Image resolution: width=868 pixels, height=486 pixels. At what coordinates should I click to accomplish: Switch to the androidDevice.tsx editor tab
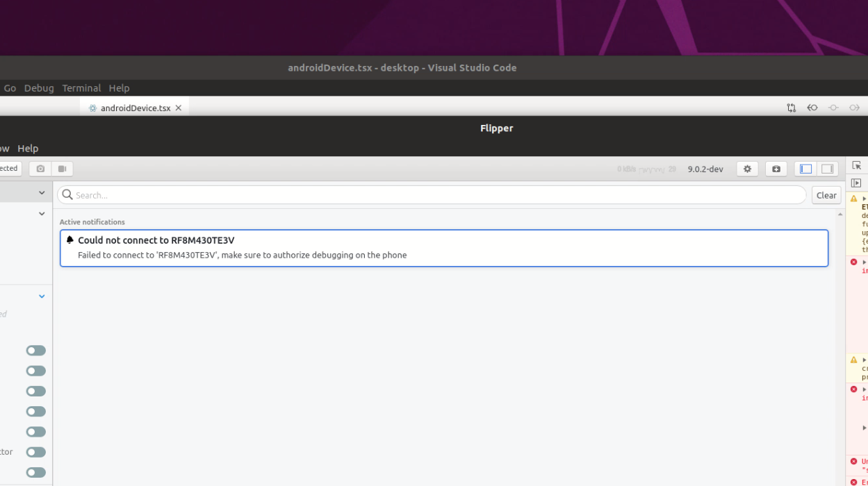pos(135,108)
